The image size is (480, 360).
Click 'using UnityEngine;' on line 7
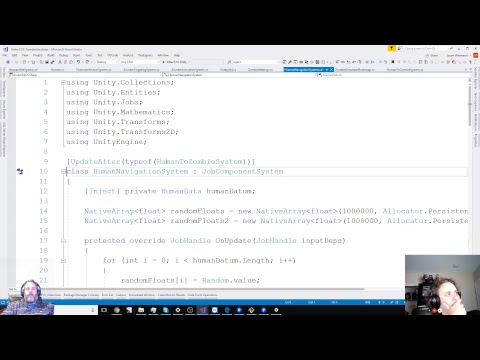[106, 142]
